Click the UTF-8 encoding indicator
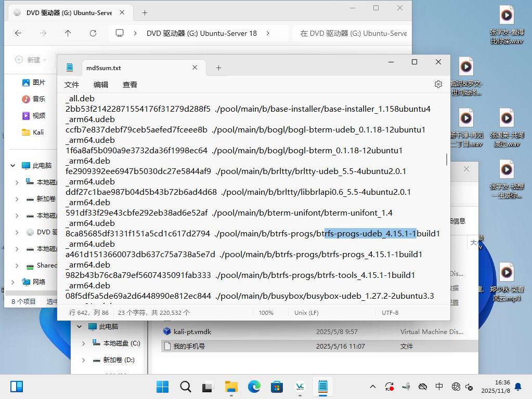This screenshot has height=399, width=532. [390, 313]
